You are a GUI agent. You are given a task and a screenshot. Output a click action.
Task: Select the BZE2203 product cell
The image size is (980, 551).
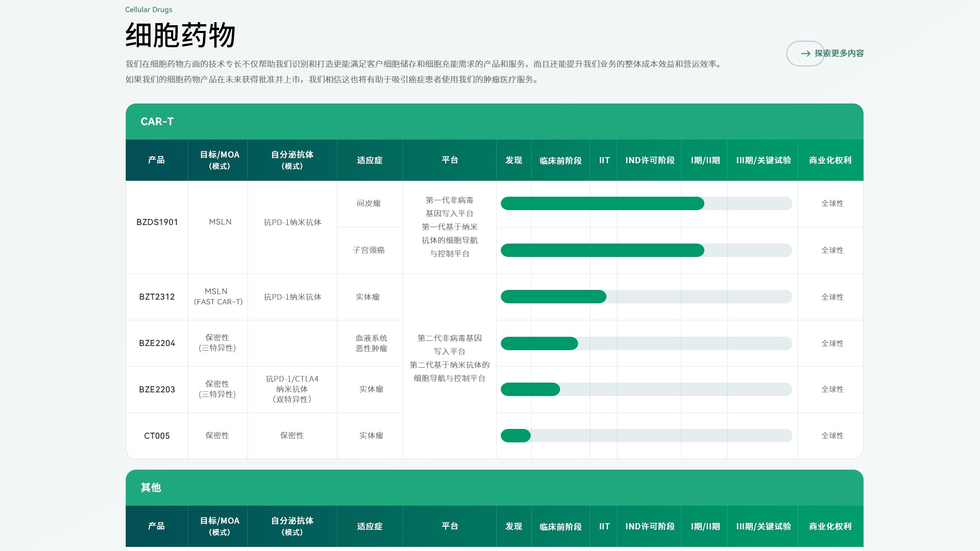157,390
